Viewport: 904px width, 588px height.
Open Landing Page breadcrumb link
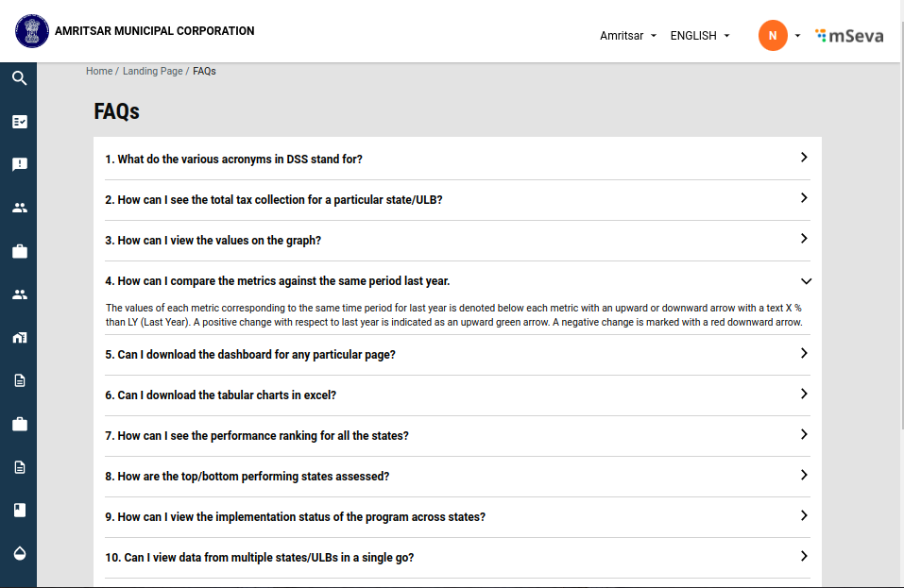click(x=152, y=72)
